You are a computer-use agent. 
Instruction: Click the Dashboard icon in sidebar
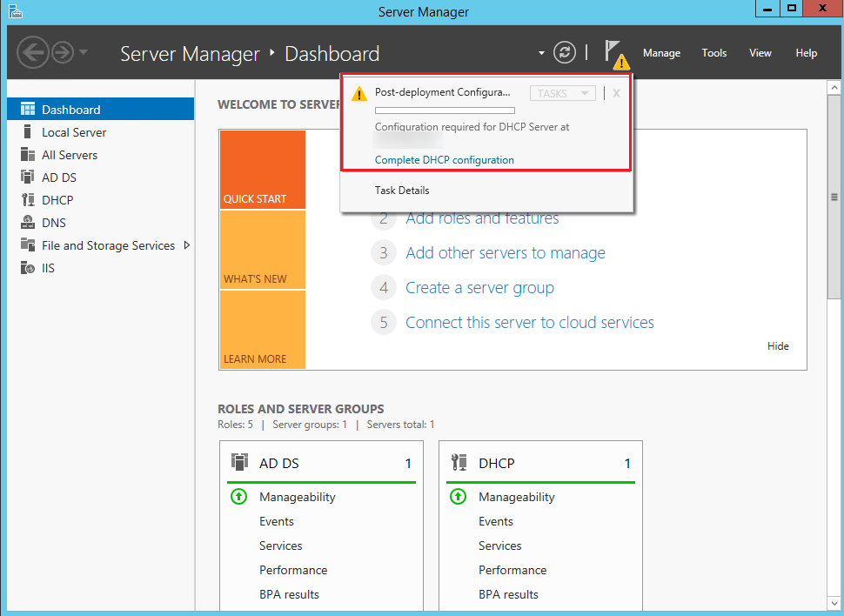(28, 110)
